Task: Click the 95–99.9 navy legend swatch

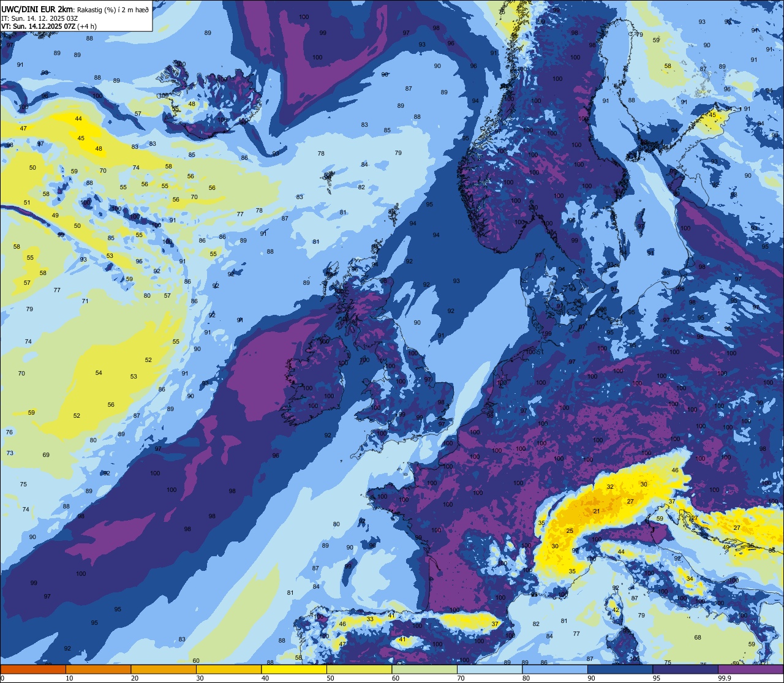Action: [685, 669]
